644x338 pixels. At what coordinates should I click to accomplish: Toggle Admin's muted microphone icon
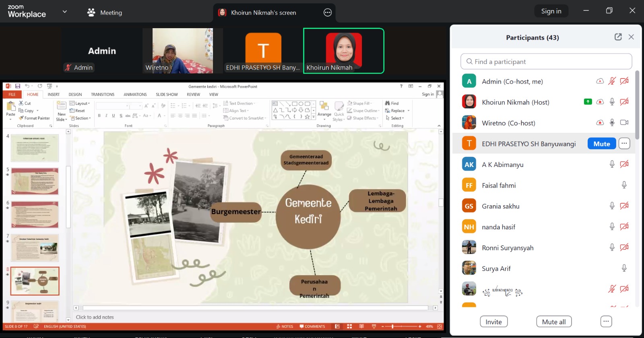pyautogui.click(x=612, y=81)
